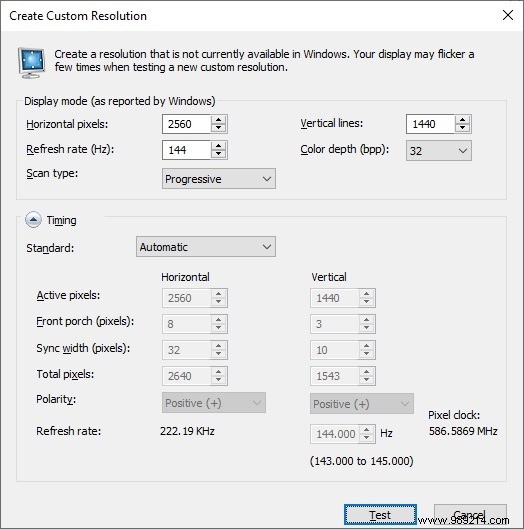Decrease vertical refresh rate 144.000 Hz arrow
Screen dimensions: 524x529
coord(366,438)
